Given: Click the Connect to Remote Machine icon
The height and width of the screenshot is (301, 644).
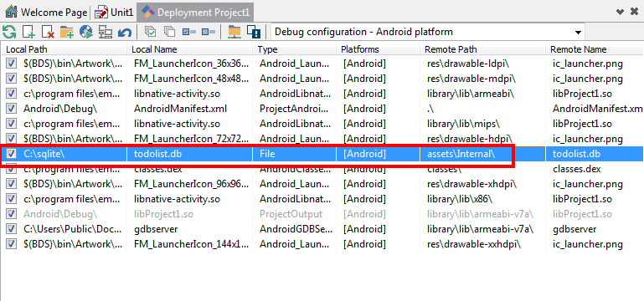Looking at the screenshot, I should pos(106,32).
